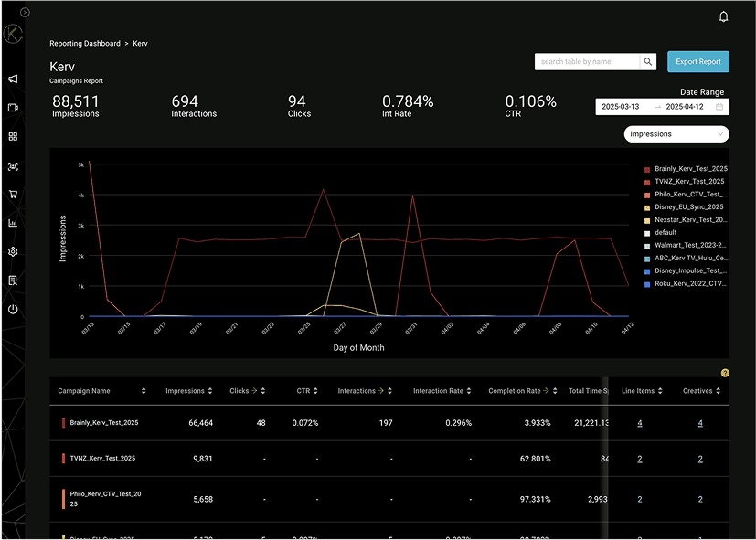The image size is (756, 540).
Task: Toggle Disney_EU_Sync_2025 series in legend
Action: [684, 207]
